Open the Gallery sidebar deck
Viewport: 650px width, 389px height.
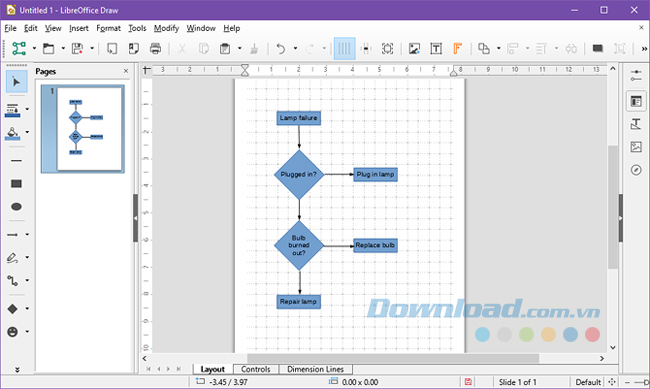click(x=636, y=147)
